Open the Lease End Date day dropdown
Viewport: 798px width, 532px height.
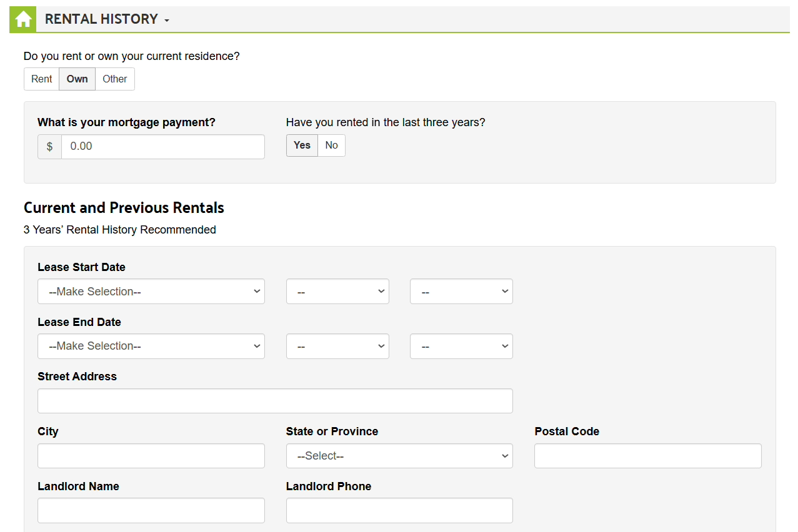point(337,346)
